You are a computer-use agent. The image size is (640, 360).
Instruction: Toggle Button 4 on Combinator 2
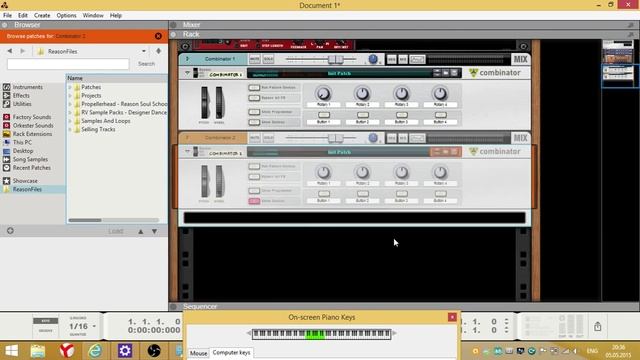pyautogui.click(x=440, y=194)
